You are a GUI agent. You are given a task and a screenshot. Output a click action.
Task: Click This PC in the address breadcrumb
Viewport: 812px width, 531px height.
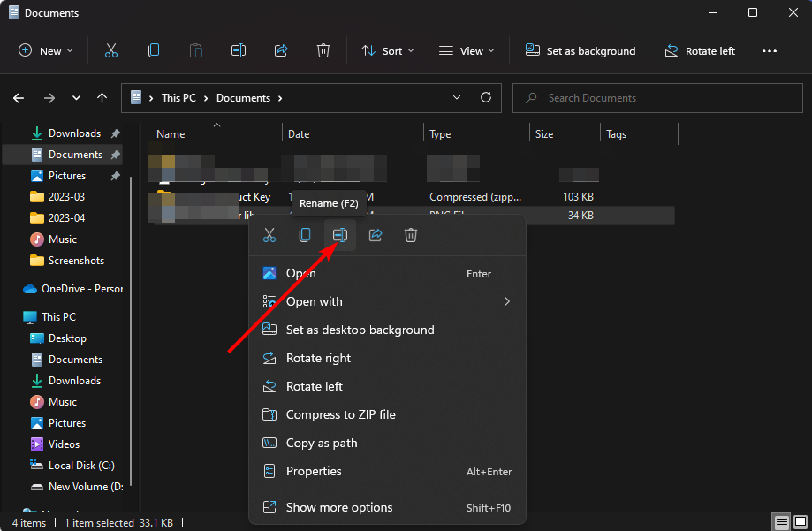coord(178,98)
